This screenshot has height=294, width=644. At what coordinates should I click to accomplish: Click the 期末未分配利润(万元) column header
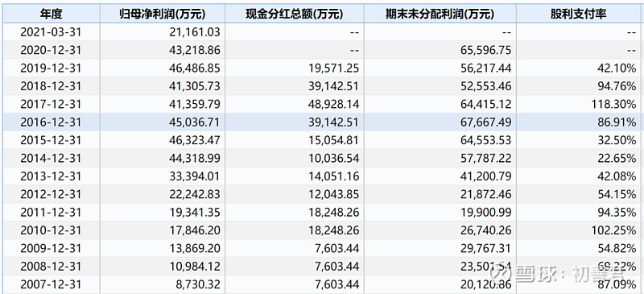click(440, 14)
